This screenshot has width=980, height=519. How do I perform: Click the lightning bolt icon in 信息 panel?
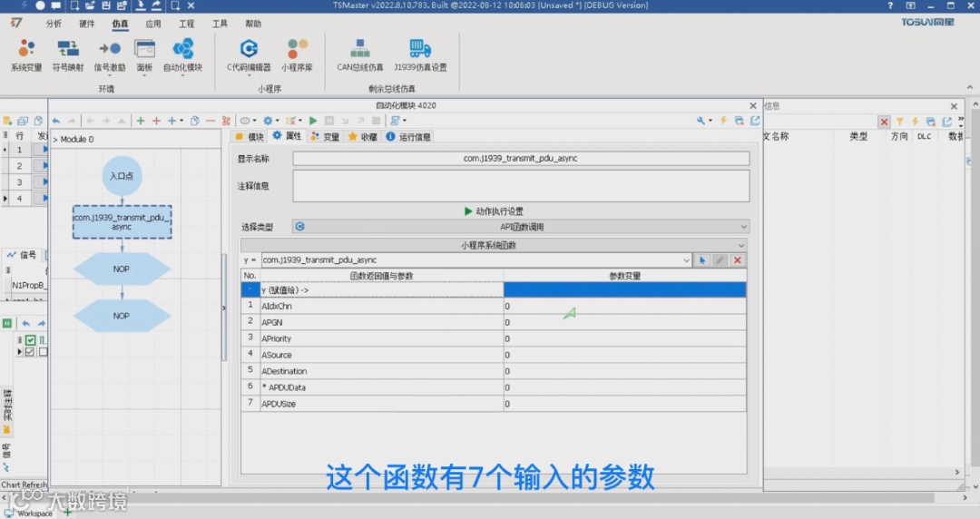pyautogui.click(x=915, y=122)
